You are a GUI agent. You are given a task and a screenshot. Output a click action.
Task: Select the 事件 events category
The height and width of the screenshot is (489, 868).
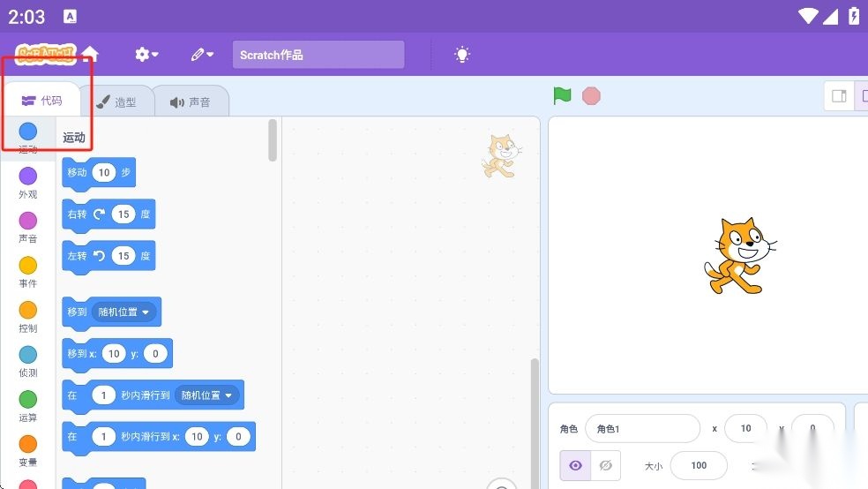point(27,273)
